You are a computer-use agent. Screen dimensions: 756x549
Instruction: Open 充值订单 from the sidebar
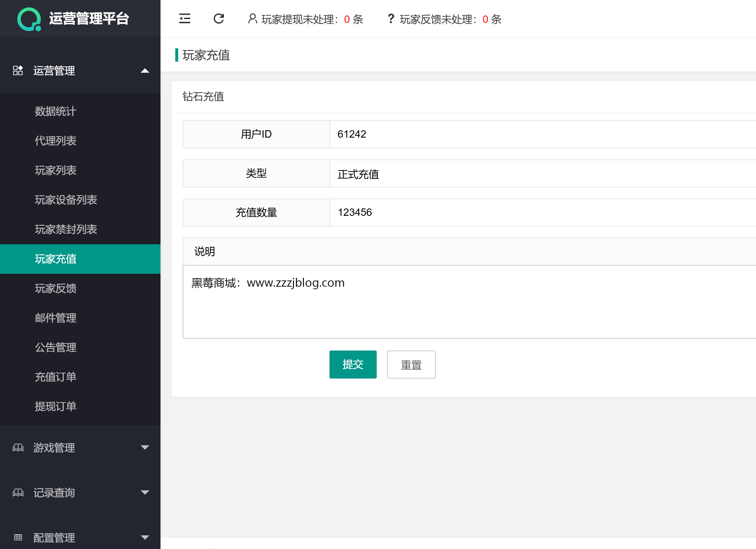pos(55,377)
